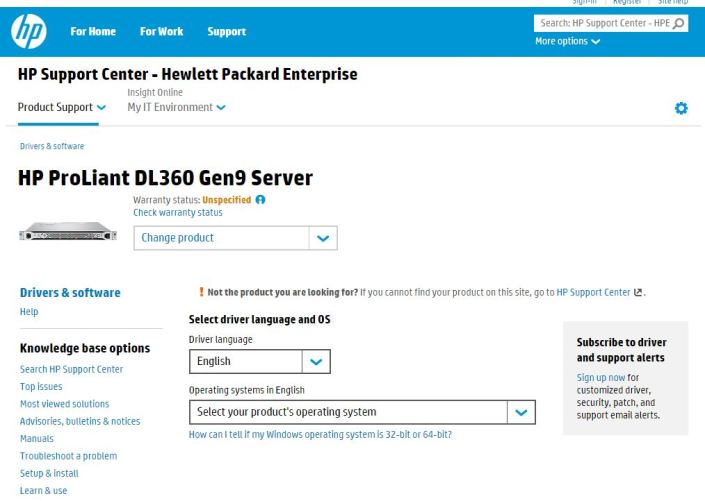This screenshot has width=705, height=501.
Task: Click Sign up now for alerts
Action: [601, 377]
